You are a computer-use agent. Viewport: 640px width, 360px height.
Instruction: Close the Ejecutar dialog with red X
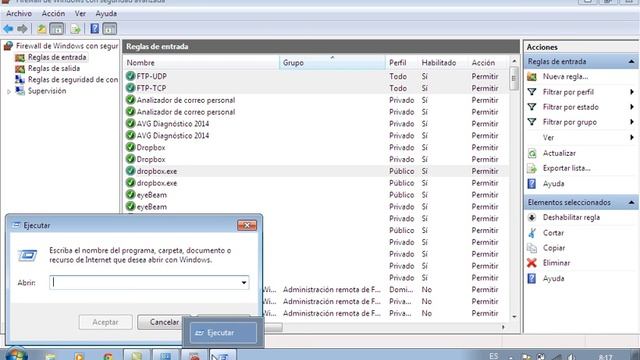(247, 225)
